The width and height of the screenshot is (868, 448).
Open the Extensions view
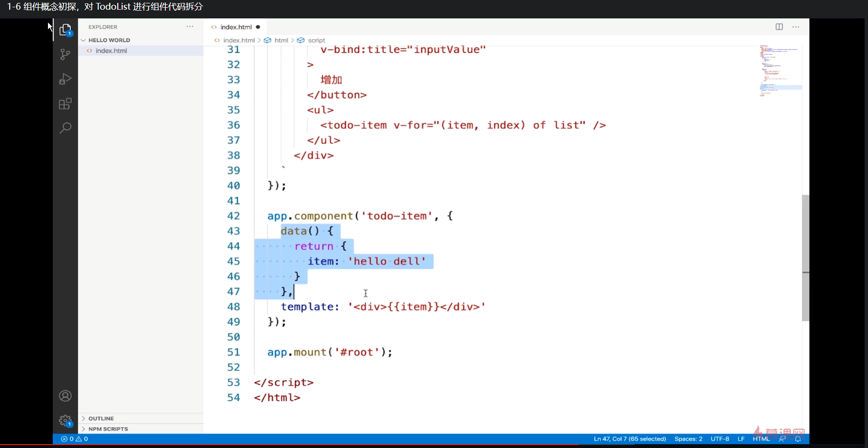coord(65,104)
